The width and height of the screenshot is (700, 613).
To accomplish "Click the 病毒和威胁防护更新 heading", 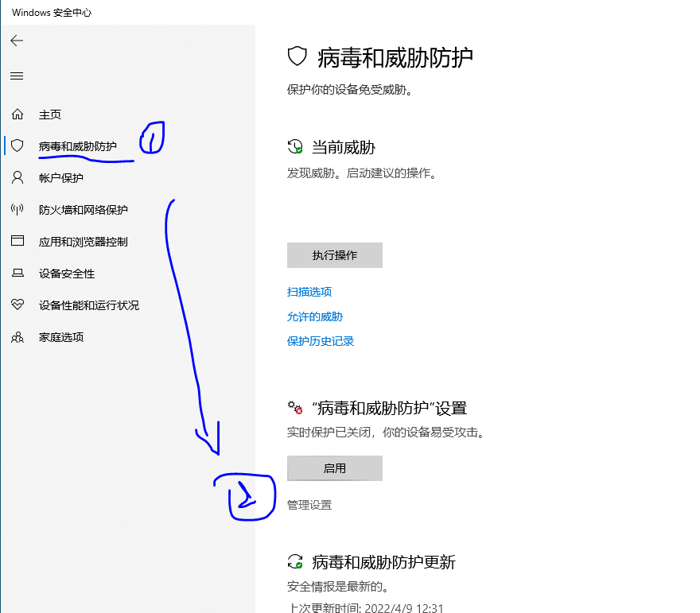I will (383, 562).
